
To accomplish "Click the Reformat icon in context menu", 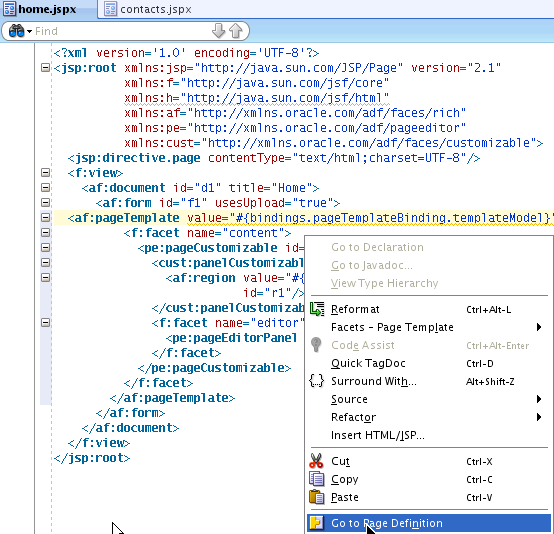I will pos(317,309).
